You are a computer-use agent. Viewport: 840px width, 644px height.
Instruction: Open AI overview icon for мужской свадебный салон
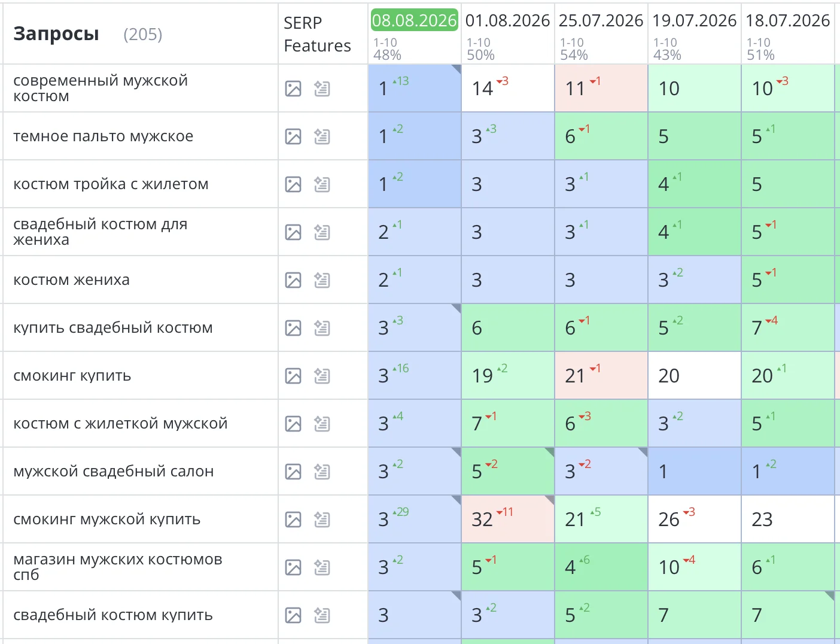(x=322, y=472)
